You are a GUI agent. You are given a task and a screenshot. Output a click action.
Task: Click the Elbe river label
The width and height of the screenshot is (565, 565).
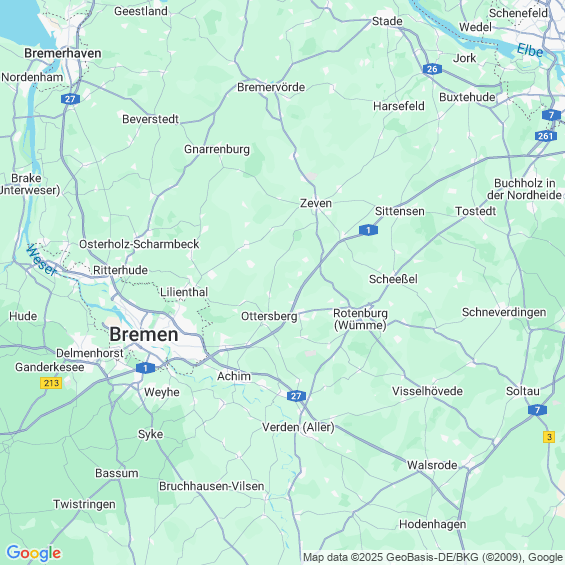[x=530, y=50]
